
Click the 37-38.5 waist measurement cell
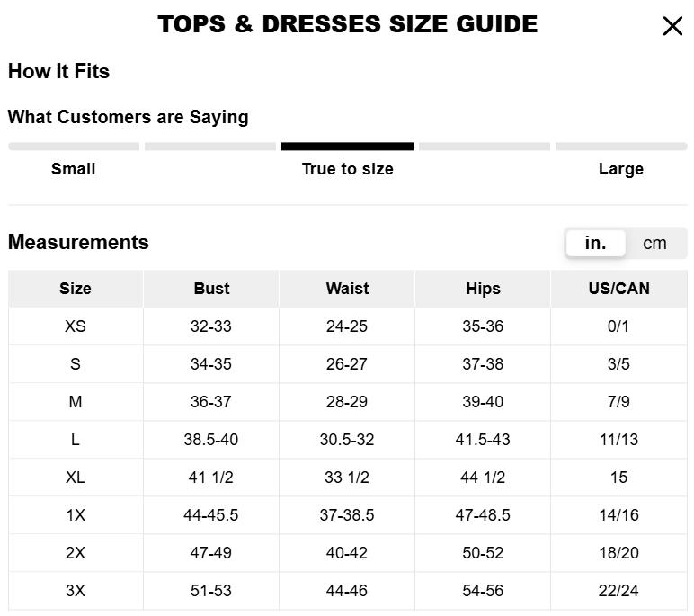coord(347,515)
